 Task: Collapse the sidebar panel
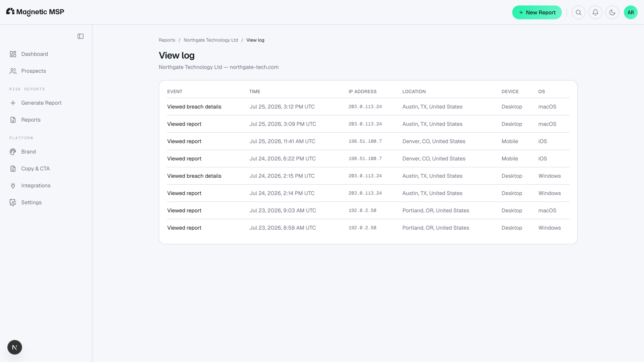click(80, 36)
